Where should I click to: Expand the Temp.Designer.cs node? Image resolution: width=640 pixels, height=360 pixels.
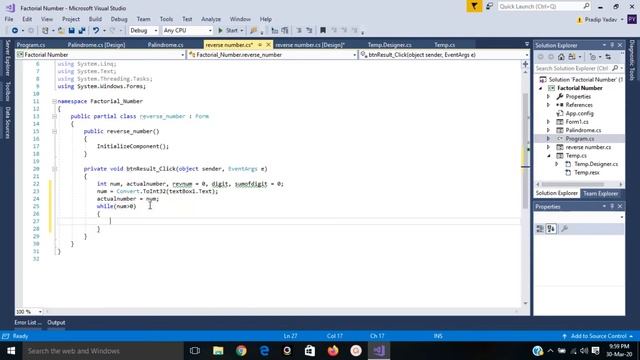coord(557,164)
